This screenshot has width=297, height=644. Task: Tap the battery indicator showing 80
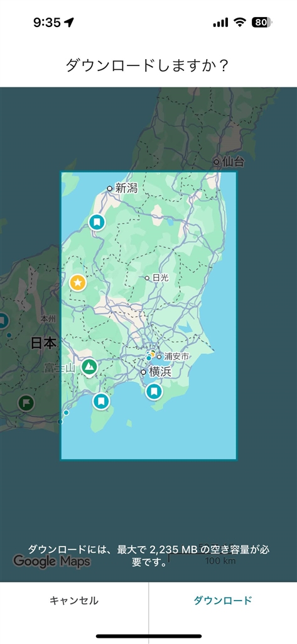tap(262, 22)
